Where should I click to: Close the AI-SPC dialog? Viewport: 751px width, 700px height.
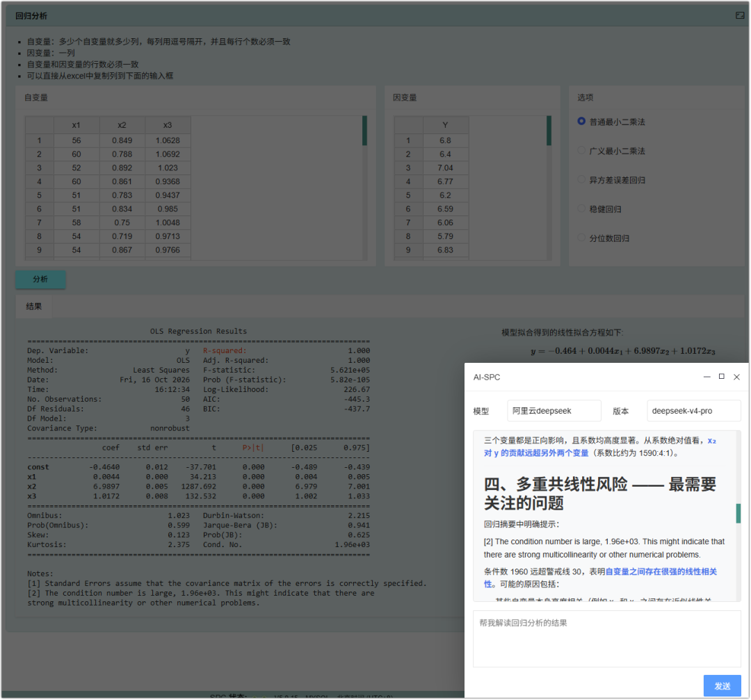click(736, 377)
